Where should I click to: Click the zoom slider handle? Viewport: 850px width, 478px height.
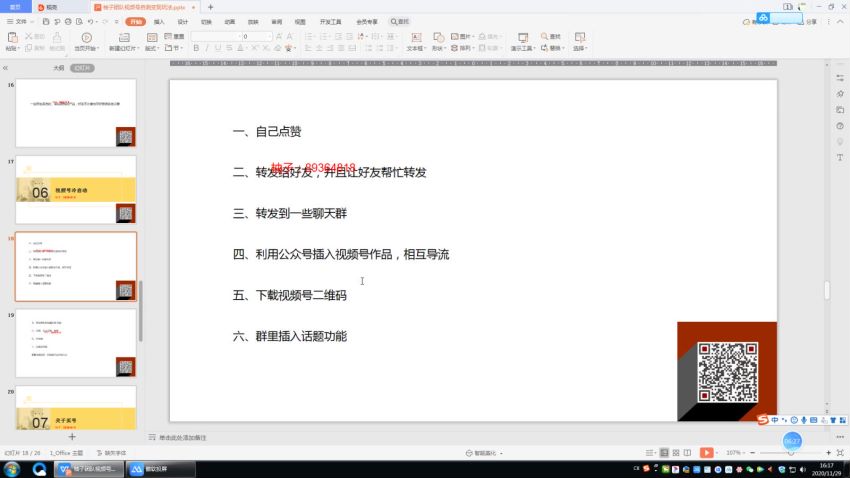[791, 453]
